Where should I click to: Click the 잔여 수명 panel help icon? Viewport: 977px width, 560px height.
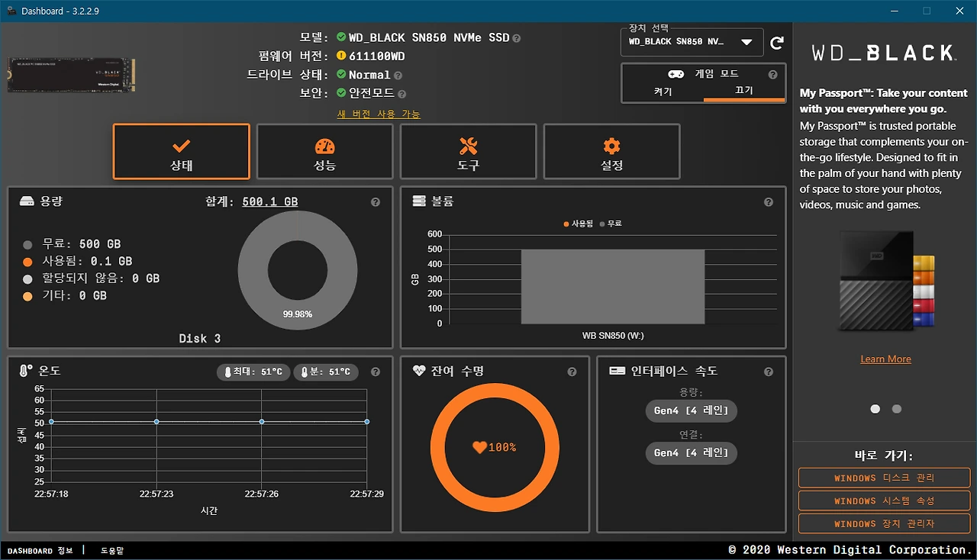[572, 372]
